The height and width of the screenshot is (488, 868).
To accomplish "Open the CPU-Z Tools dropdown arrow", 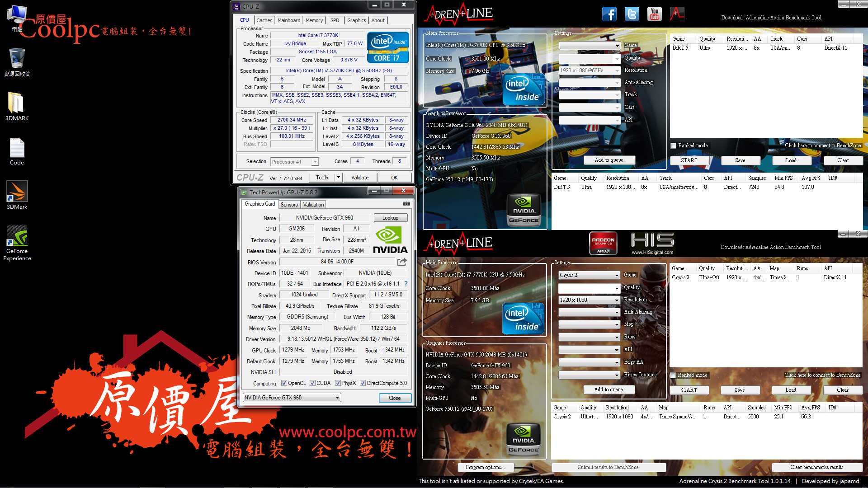I will (338, 178).
